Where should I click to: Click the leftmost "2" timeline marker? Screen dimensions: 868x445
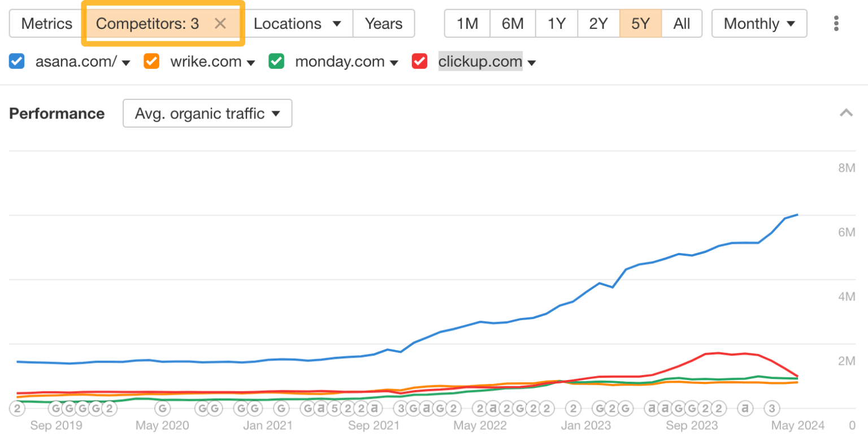coord(17,408)
